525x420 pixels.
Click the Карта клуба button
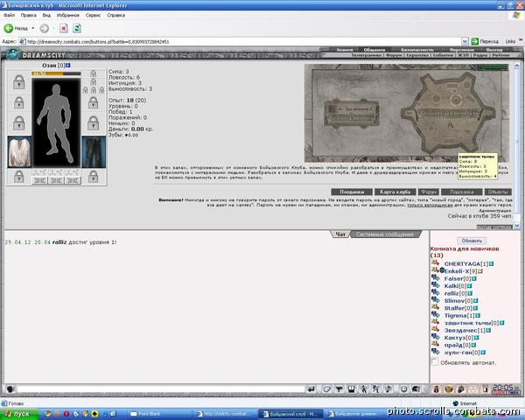click(395, 192)
